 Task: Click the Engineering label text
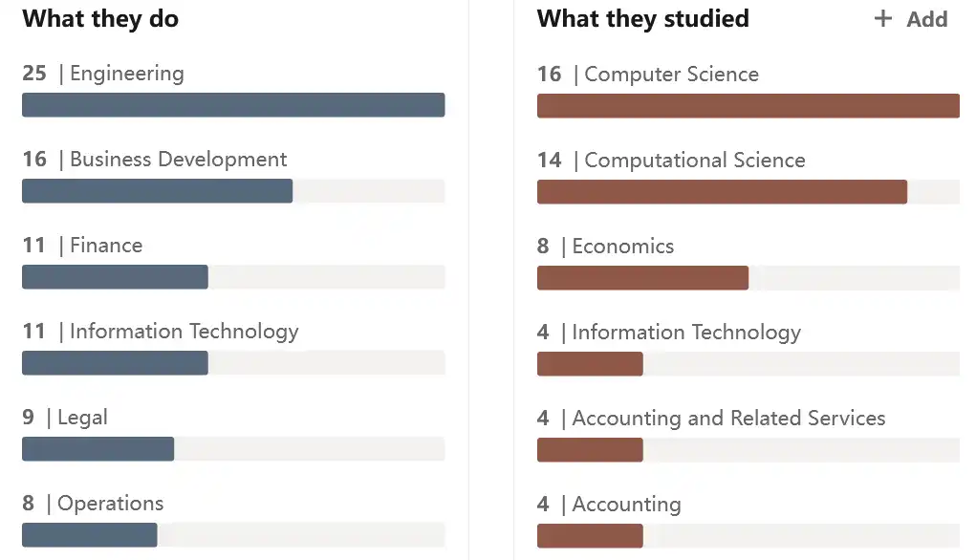point(127,74)
